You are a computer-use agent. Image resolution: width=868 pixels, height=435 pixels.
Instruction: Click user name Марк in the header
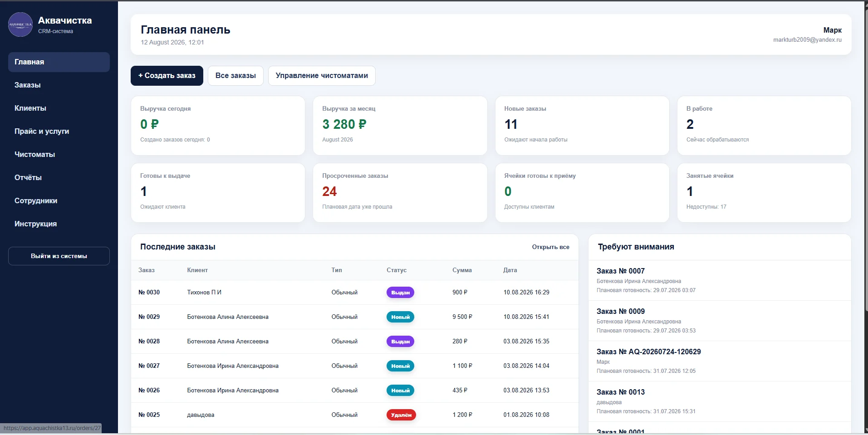832,30
